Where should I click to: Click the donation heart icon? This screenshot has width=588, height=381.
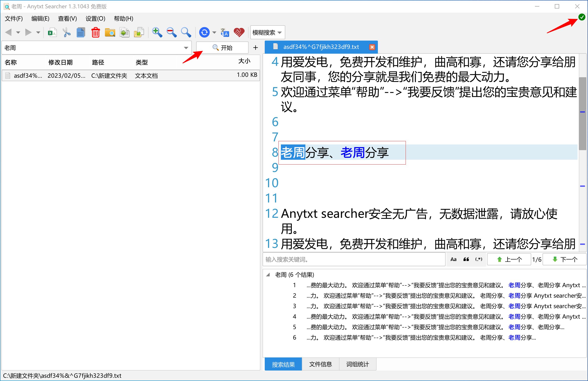pos(239,32)
